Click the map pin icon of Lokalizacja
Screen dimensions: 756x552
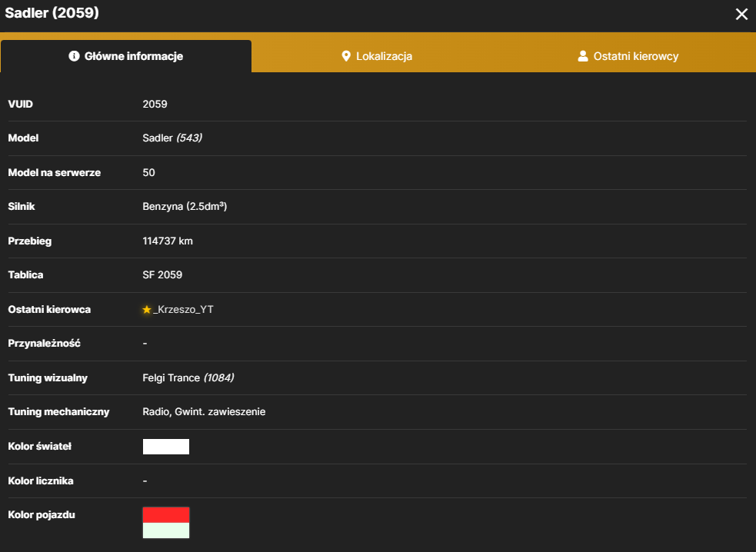click(x=345, y=56)
